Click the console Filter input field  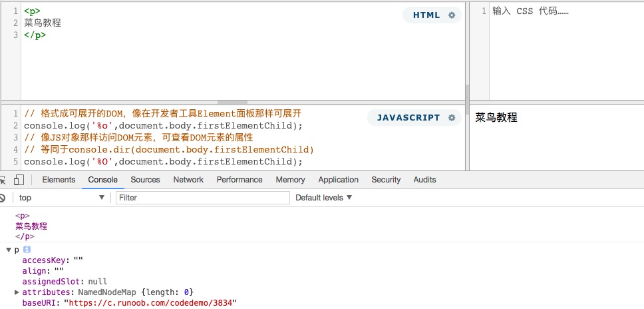click(202, 198)
